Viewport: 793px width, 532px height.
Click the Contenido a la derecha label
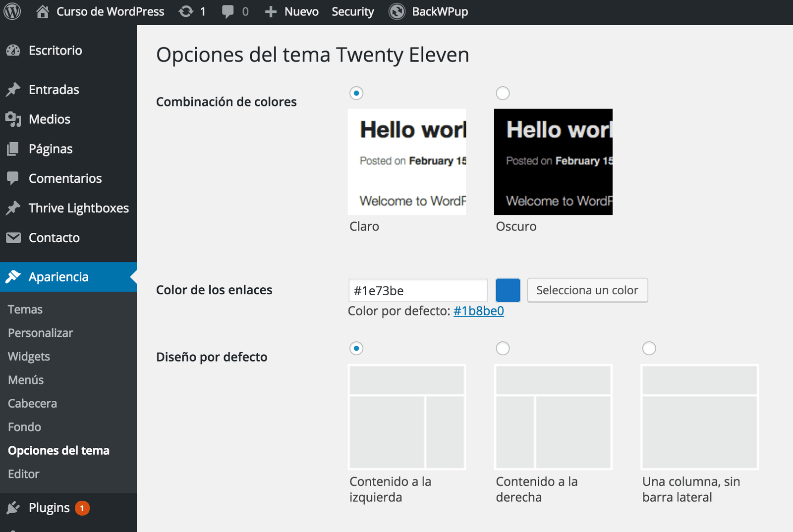537,489
